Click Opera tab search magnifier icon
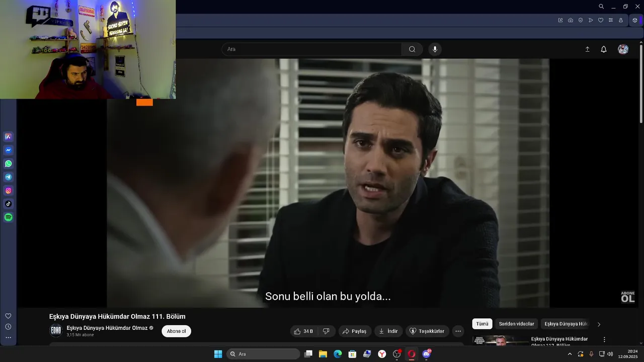The width and height of the screenshot is (644, 362). (x=601, y=7)
